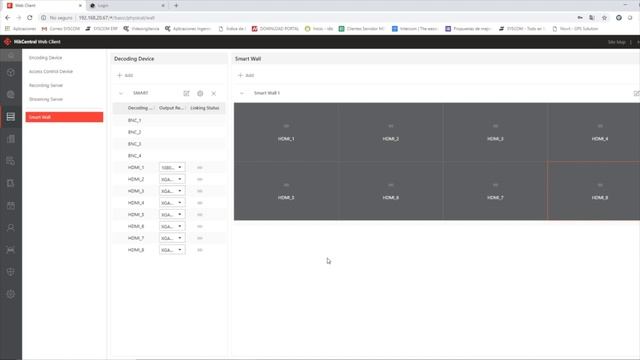The height and width of the screenshot is (360, 640).
Task: Add a new decoding device
Action: tap(125, 75)
